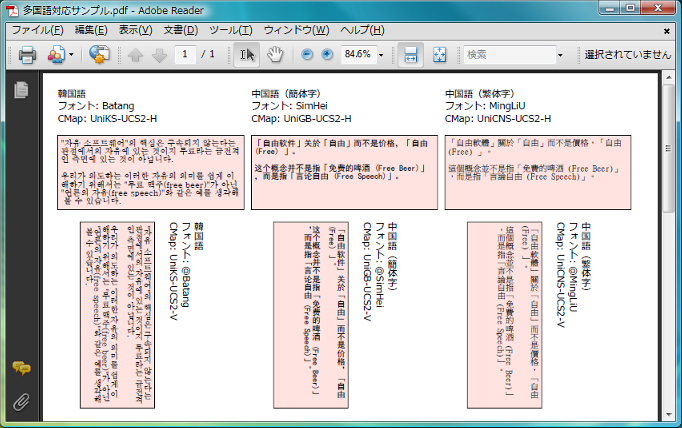Toggle the fit width scrolling mode
This screenshot has width=682, height=428.
click(411, 55)
